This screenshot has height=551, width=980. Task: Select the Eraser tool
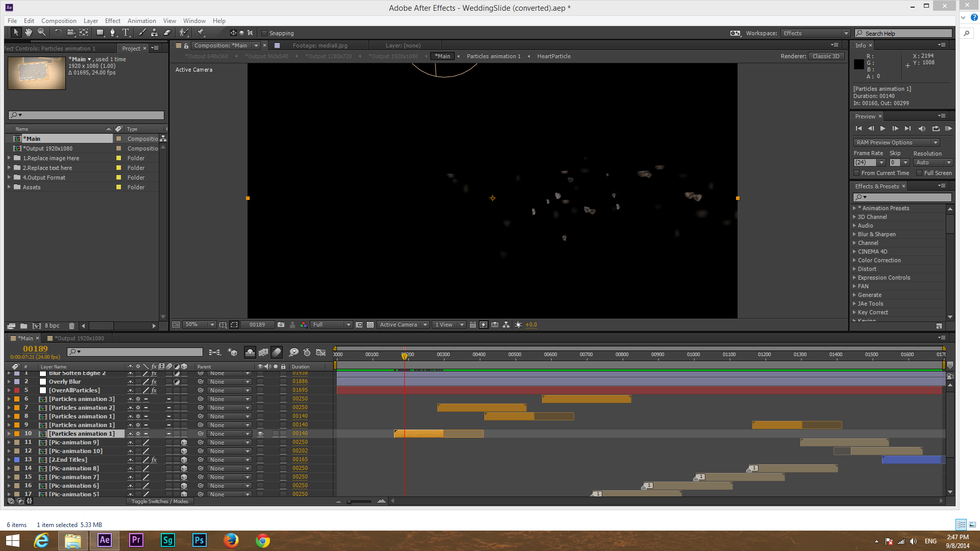tap(167, 33)
